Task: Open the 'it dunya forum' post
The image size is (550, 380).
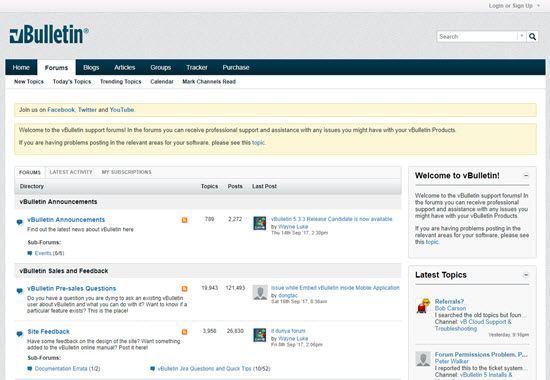Action: [288, 331]
